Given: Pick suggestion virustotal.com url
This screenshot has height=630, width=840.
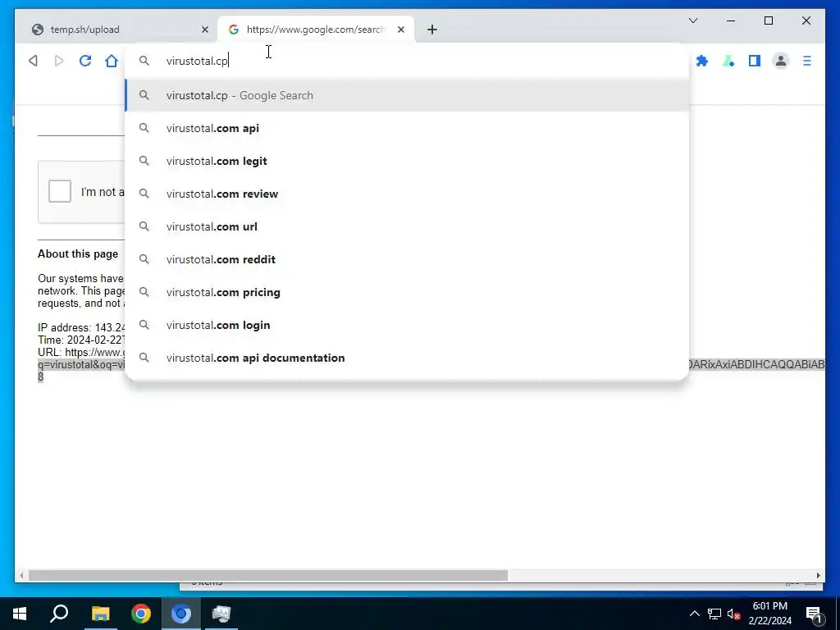Looking at the screenshot, I should click(x=407, y=226).
